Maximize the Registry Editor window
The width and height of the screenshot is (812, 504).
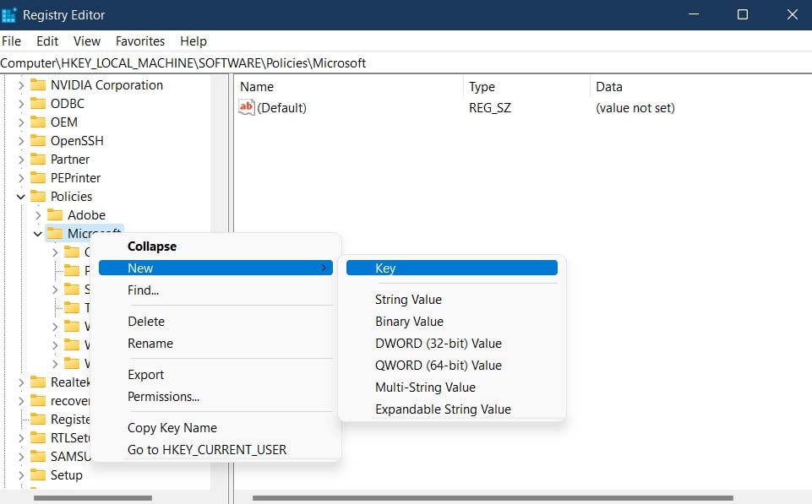(x=743, y=14)
